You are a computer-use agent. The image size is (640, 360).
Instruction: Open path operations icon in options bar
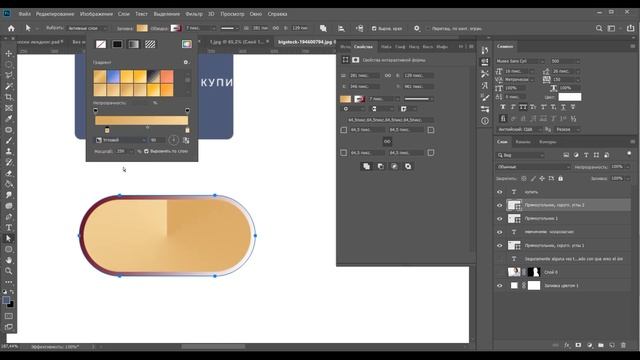click(x=323, y=28)
